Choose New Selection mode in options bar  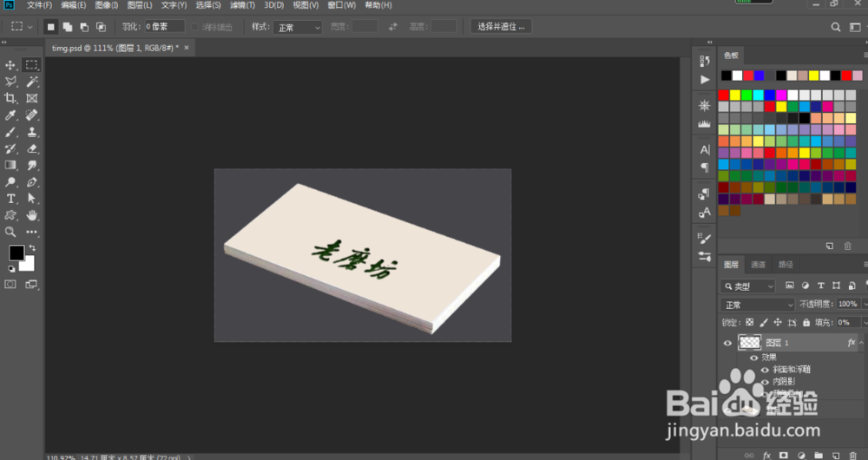click(51, 27)
